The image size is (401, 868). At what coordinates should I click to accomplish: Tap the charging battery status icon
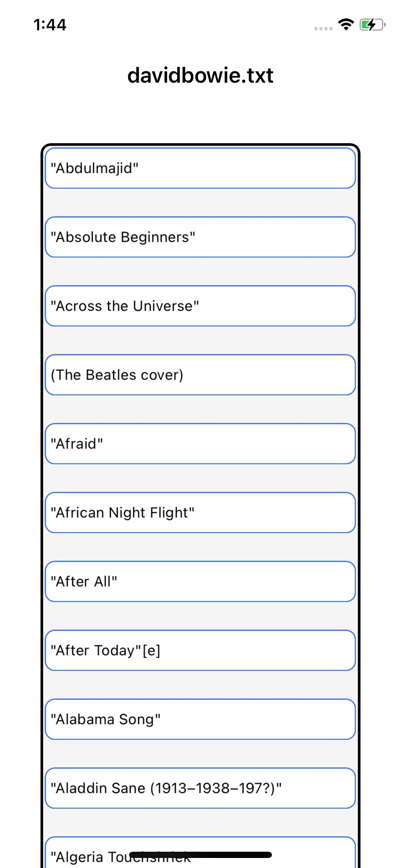click(372, 25)
